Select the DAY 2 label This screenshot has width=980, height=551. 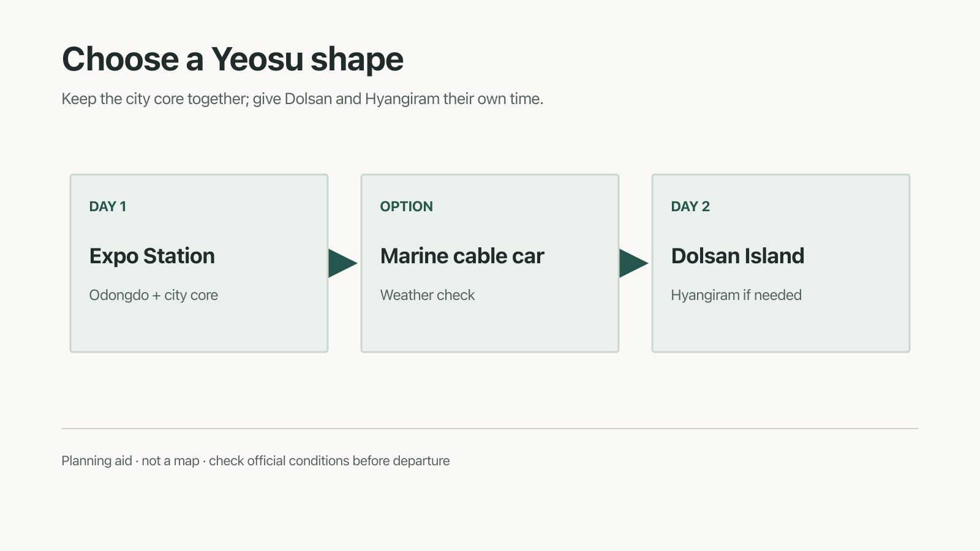point(690,206)
